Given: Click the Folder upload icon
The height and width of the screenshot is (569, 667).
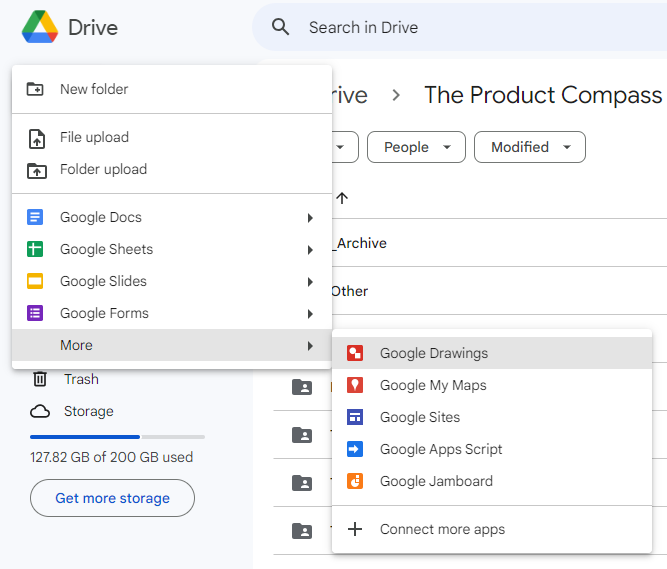Looking at the screenshot, I should pos(37,171).
